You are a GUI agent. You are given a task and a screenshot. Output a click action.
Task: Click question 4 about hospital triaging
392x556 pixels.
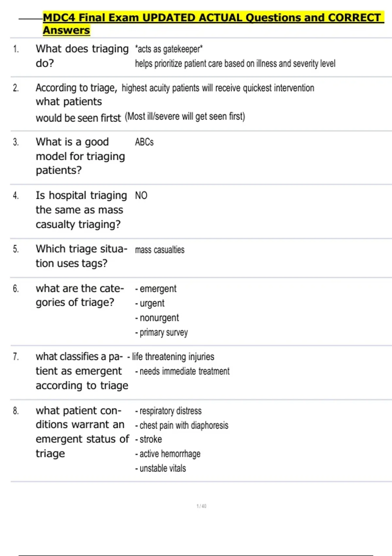click(81, 210)
